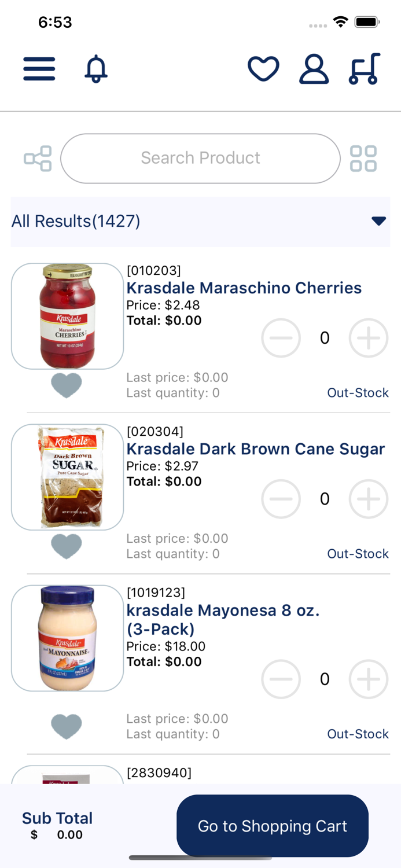Image resolution: width=401 pixels, height=868 pixels.
Task: Open user profile icon
Action: (314, 69)
